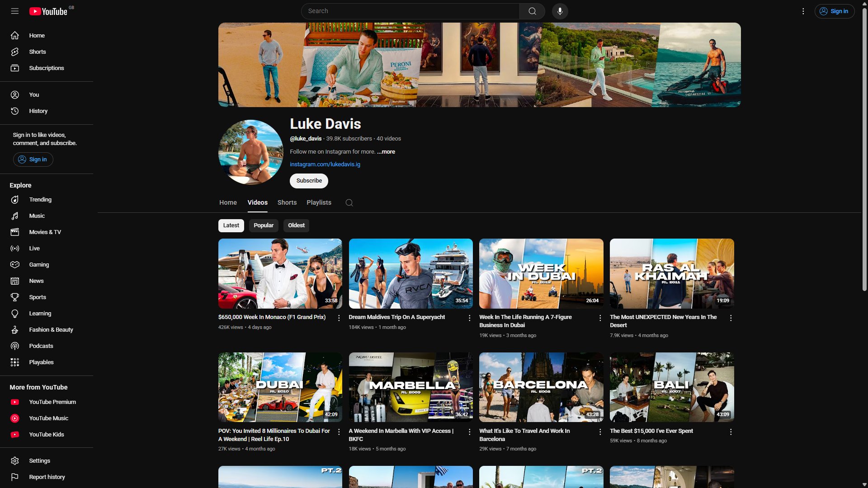The height and width of the screenshot is (488, 868).
Task: Switch to the Playlists tab
Action: pos(319,203)
